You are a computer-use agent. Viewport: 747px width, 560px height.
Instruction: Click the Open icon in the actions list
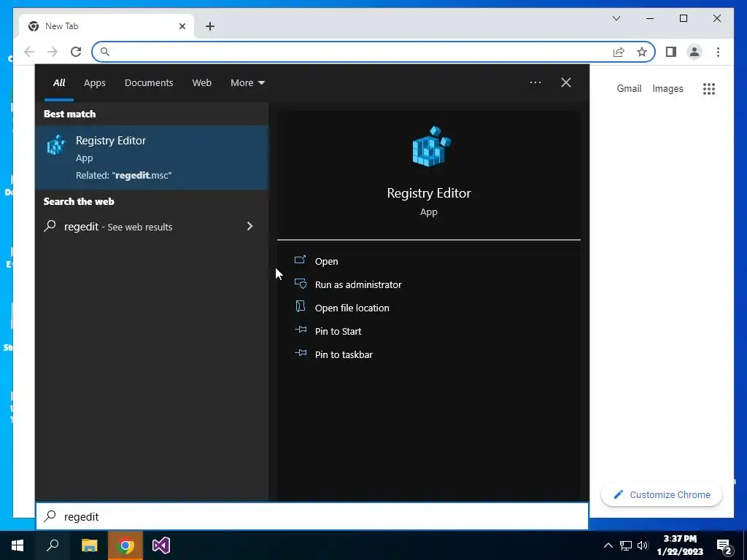click(300, 260)
